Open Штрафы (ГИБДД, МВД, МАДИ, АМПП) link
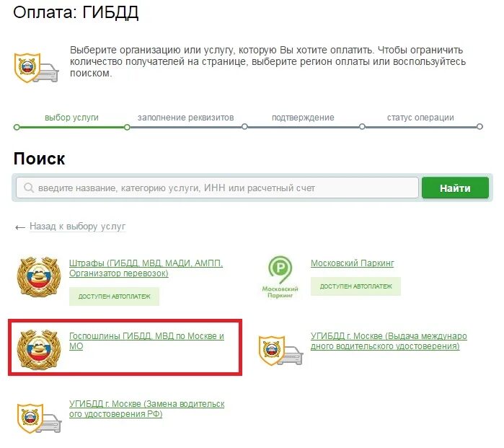This screenshot has height=448, width=504. point(146,268)
